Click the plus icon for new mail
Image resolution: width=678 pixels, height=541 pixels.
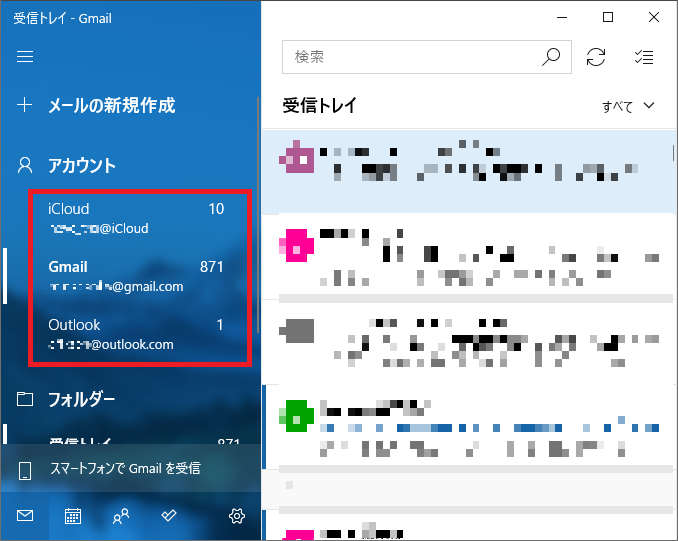(x=25, y=105)
